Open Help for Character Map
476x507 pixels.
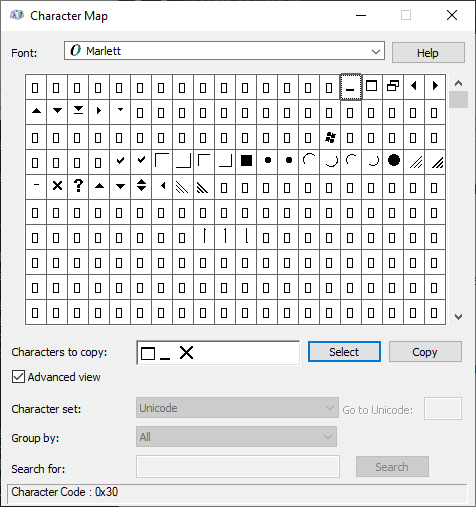428,53
